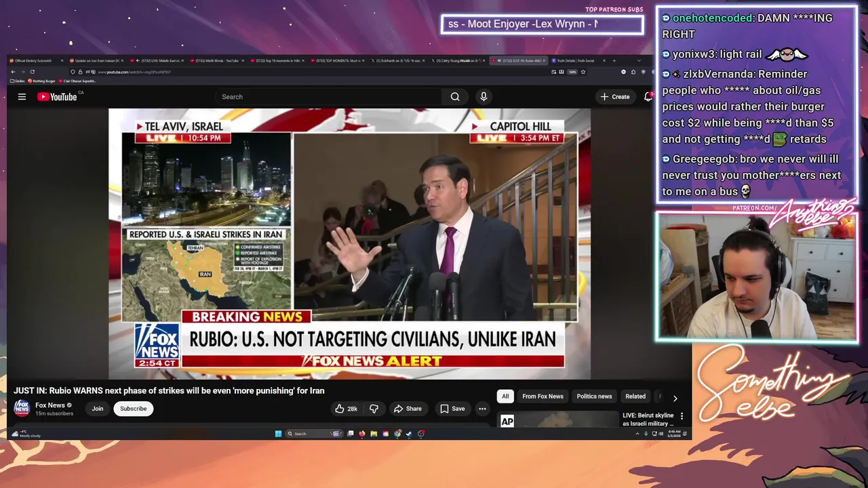The height and width of the screenshot is (488, 868).
Task: Go to YouTube home via logo
Action: point(58,97)
